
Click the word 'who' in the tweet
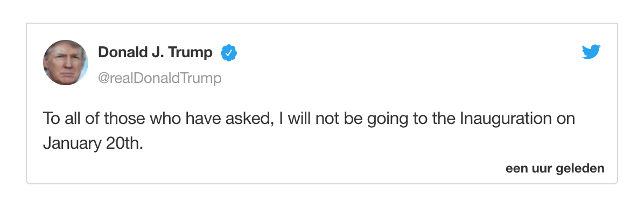click(x=165, y=119)
